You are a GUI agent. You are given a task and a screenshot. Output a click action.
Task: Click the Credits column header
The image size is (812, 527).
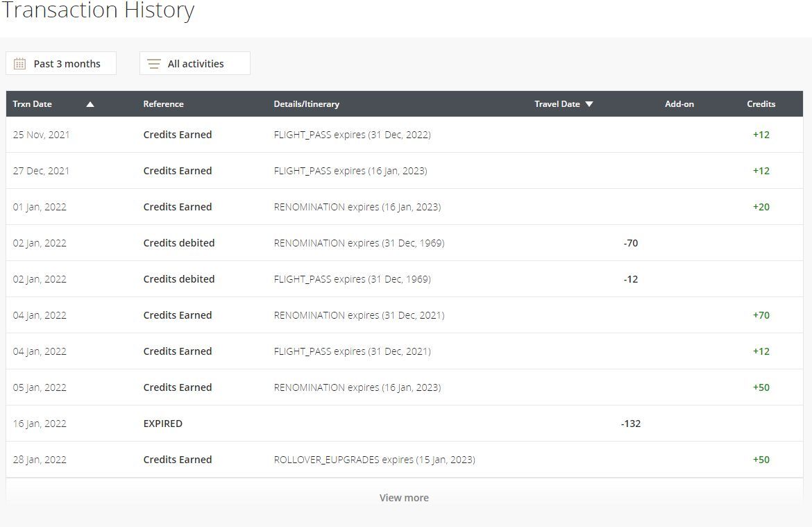click(761, 103)
